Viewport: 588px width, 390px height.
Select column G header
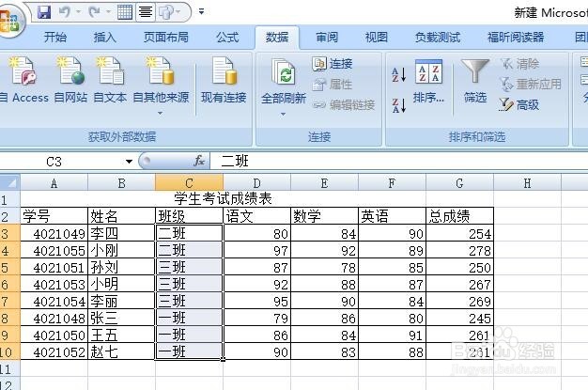[459, 183]
